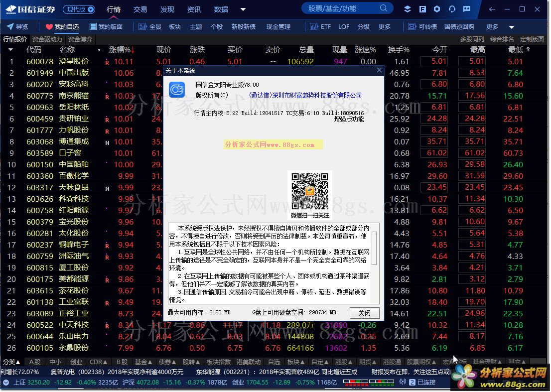Image resolution: width=551 pixels, height=392 pixels.
Task: Open the hexagon settings icon
Action: click(437, 9)
